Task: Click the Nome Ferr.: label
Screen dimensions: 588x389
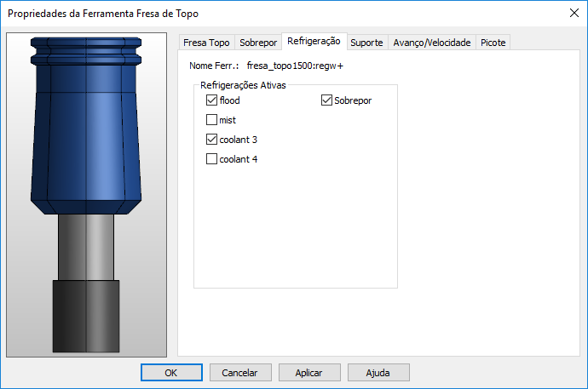Action: [214, 66]
